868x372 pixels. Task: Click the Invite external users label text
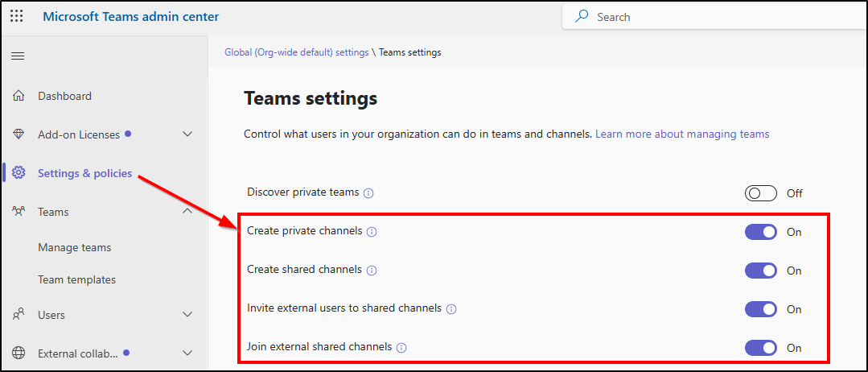344,308
